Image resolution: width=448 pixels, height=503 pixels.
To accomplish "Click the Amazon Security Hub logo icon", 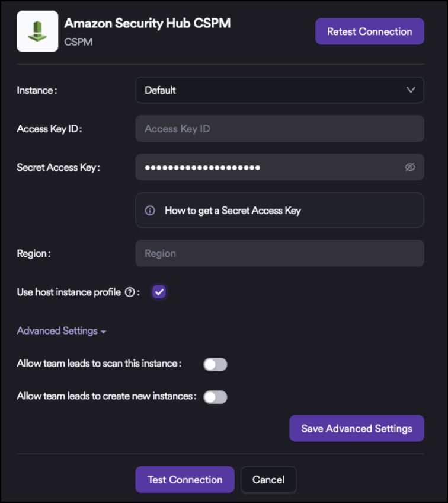I will click(x=37, y=31).
